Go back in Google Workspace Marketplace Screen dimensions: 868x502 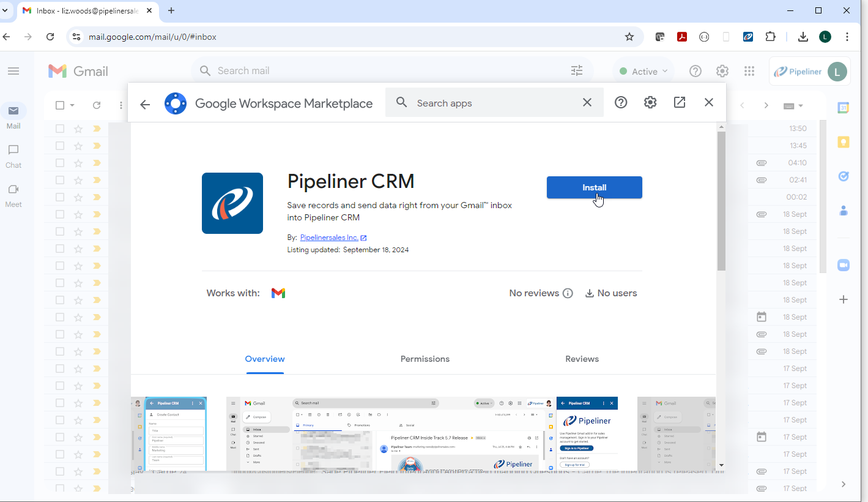point(145,104)
